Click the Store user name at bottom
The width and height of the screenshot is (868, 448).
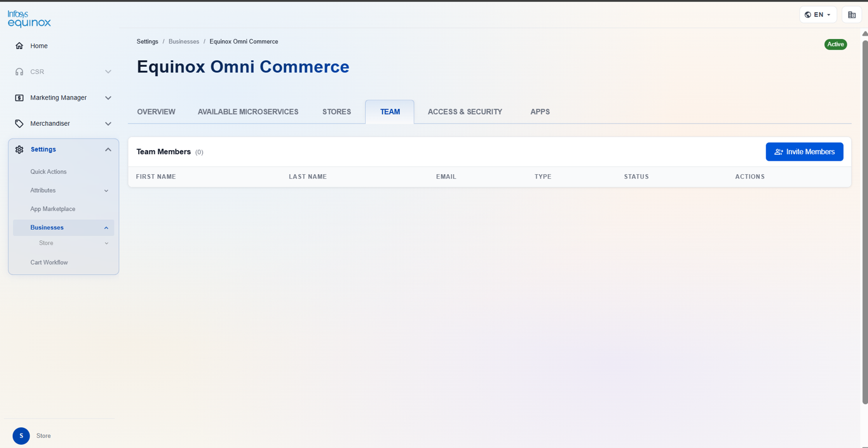43,436
